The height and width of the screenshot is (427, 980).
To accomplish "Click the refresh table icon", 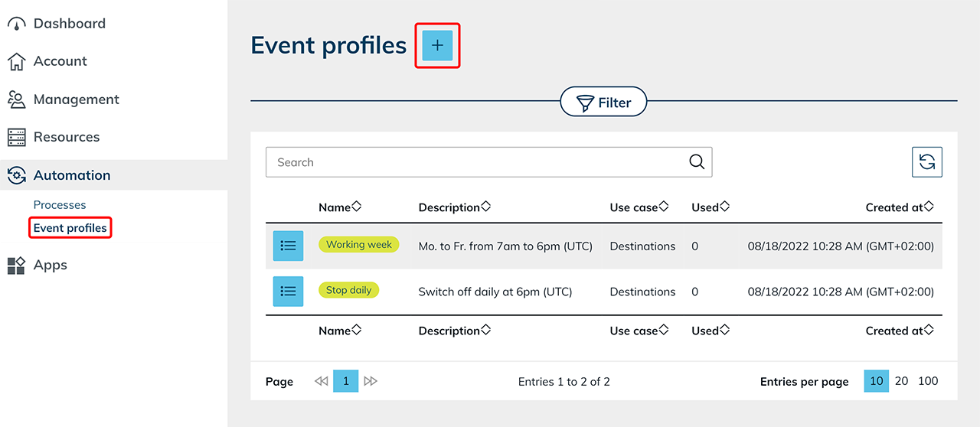I will click(x=926, y=162).
